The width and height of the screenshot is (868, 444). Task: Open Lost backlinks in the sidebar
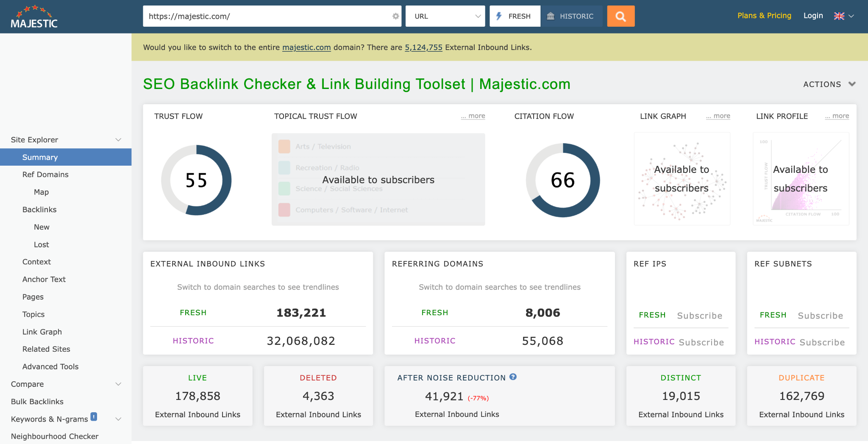(x=41, y=244)
